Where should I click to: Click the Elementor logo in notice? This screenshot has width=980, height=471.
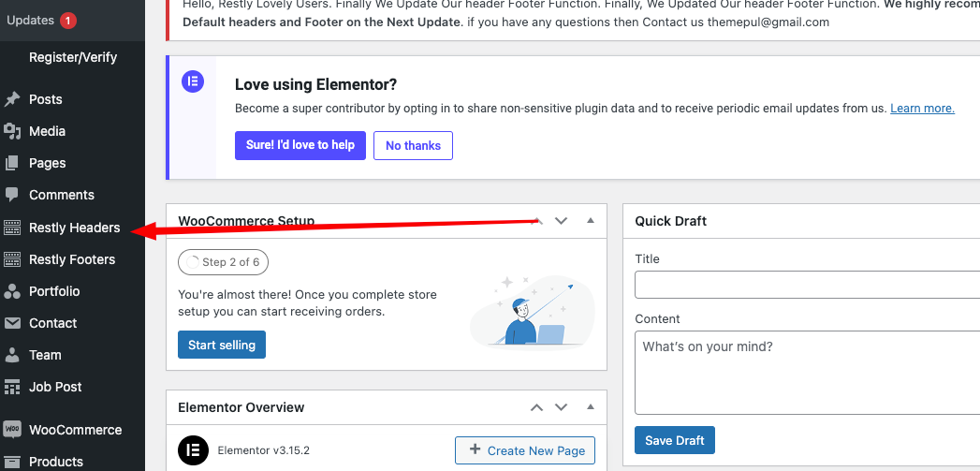pos(192,81)
